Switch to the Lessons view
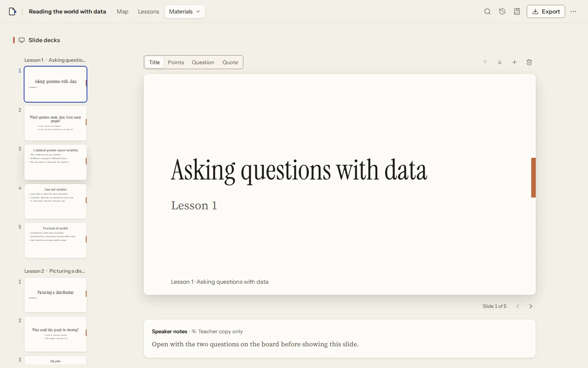This screenshot has width=588, height=368. click(148, 11)
